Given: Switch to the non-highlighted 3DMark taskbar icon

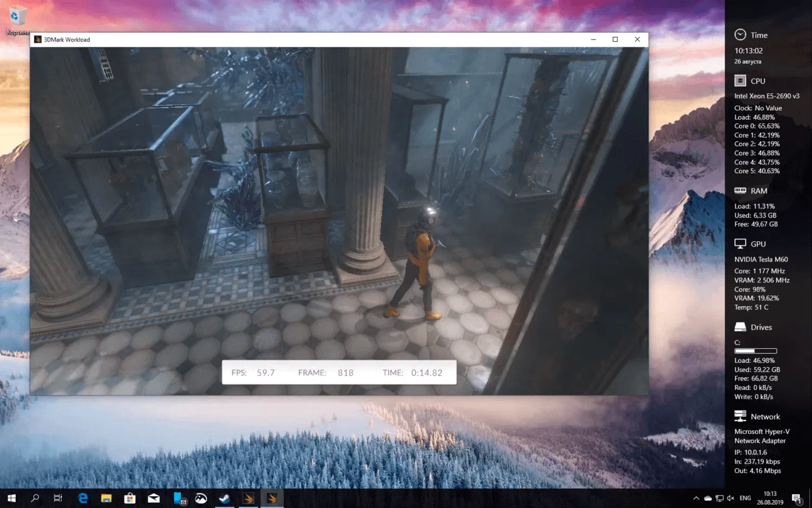Looking at the screenshot, I should (248, 498).
